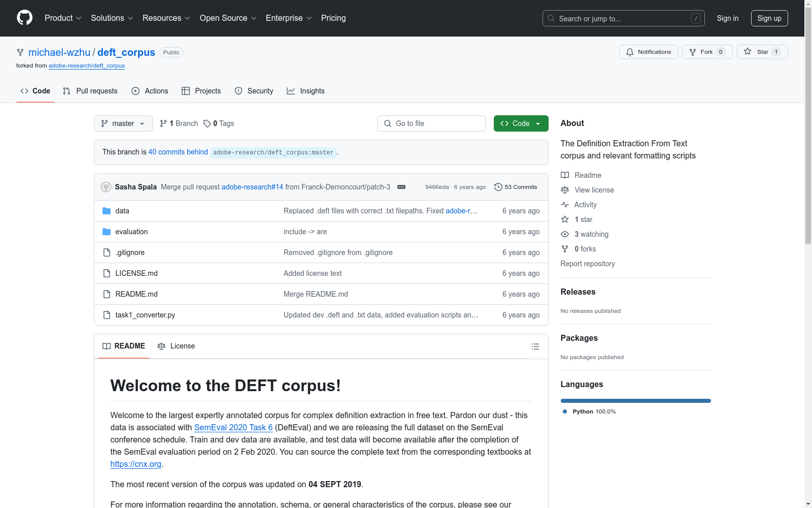Click the README.md file icon

tap(107, 294)
